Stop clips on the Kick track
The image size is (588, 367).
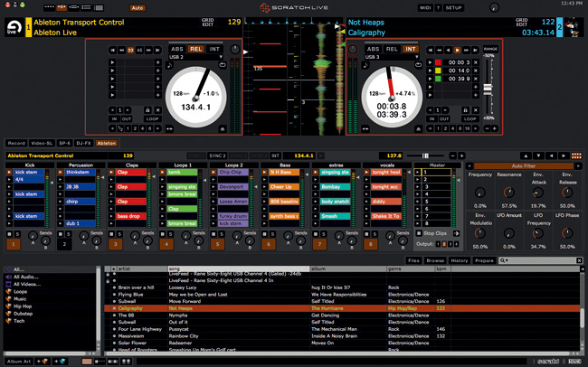coord(9,234)
